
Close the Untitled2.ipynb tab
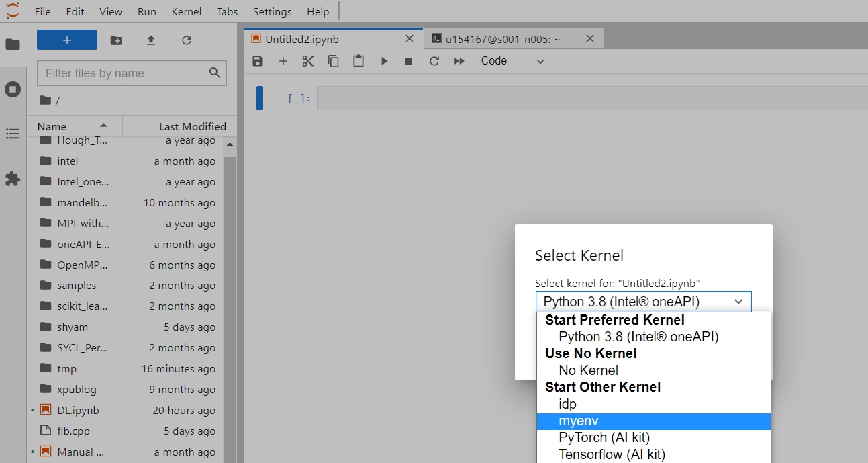coord(409,39)
